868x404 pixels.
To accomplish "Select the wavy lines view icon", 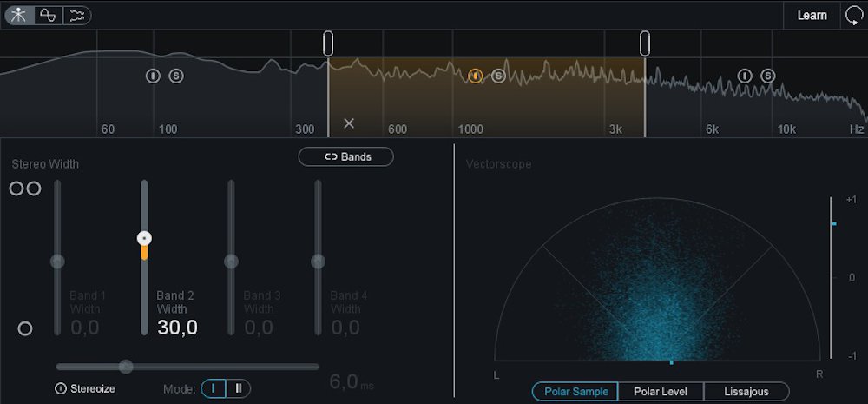I will click(x=76, y=15).
